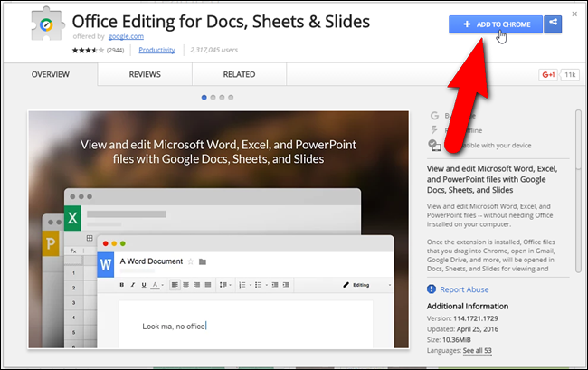
Task: Click the extension puzzle piece icon
Action: [x=46, y=24]
